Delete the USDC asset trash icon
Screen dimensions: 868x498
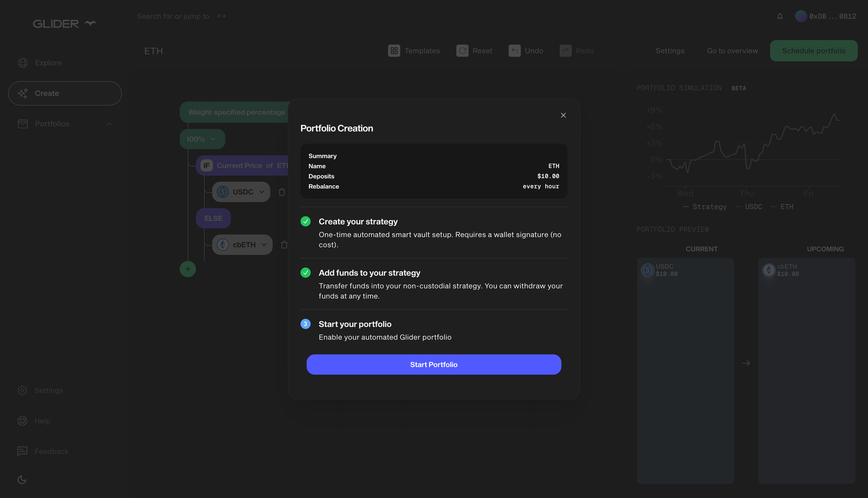[282, 192]
